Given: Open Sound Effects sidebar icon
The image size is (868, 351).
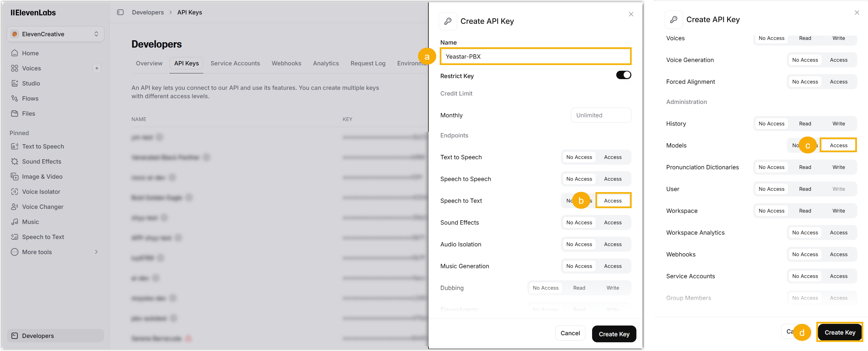Looking at the screenshot, I should pos(14,162).
